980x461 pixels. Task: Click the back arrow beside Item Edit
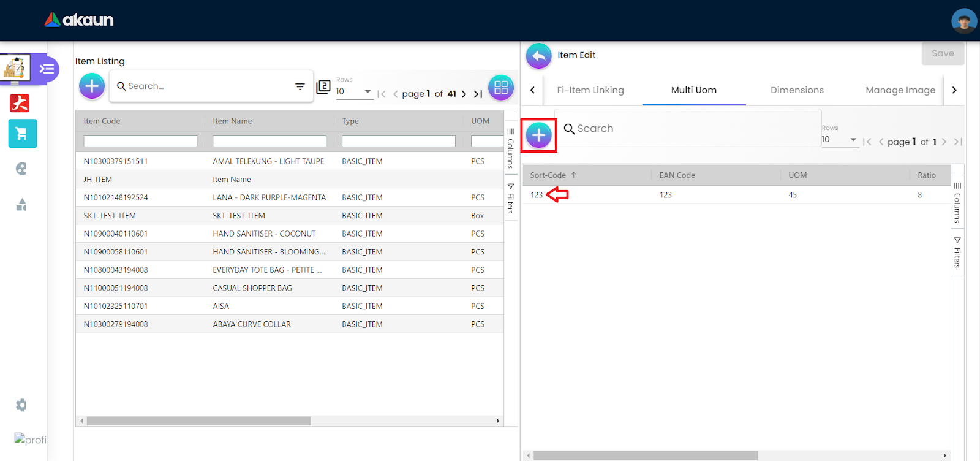point(538,56)
